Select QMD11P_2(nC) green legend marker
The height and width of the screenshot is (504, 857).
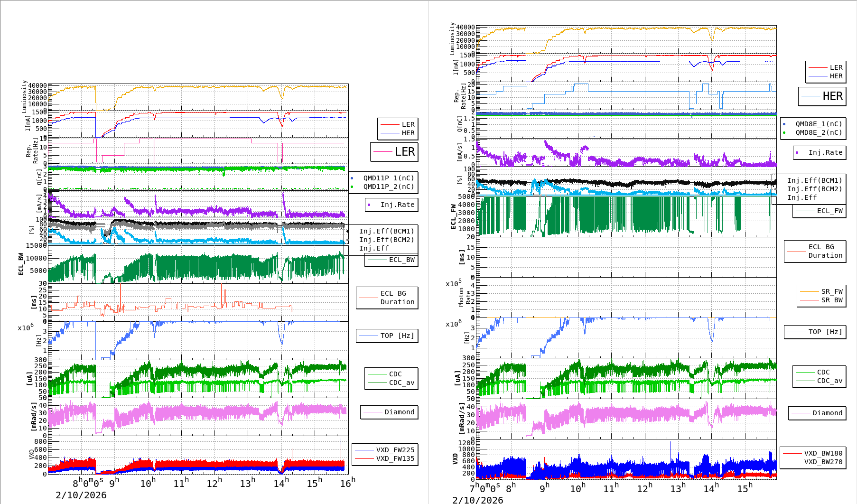tap(352, 187)
